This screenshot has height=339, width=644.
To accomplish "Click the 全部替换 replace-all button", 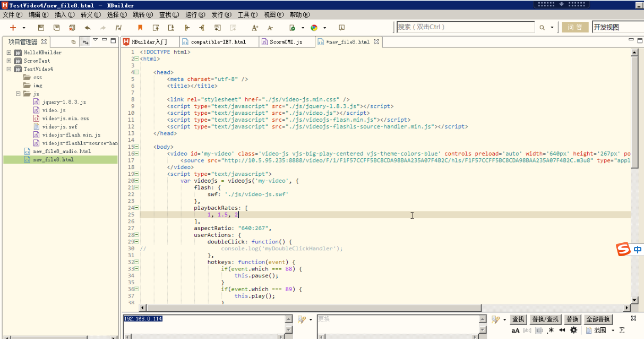I will tap(598, 319).
